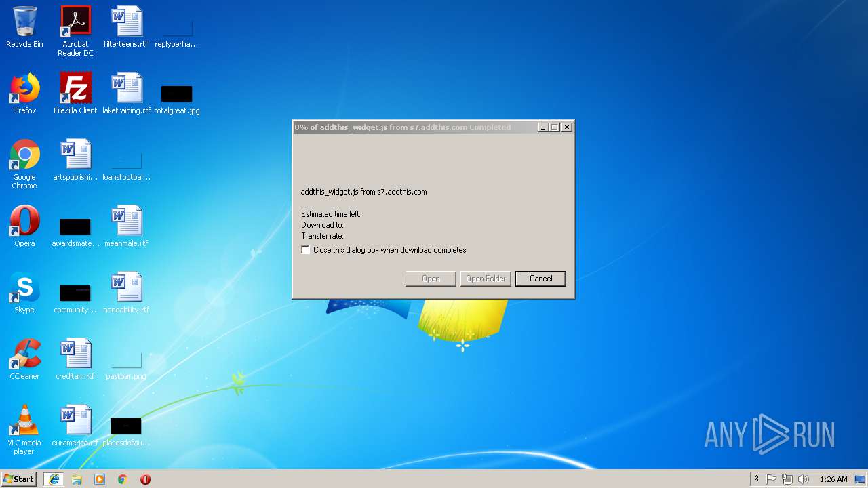Click the download dialog title bar

pyautogui.click(x=415, y=127)
